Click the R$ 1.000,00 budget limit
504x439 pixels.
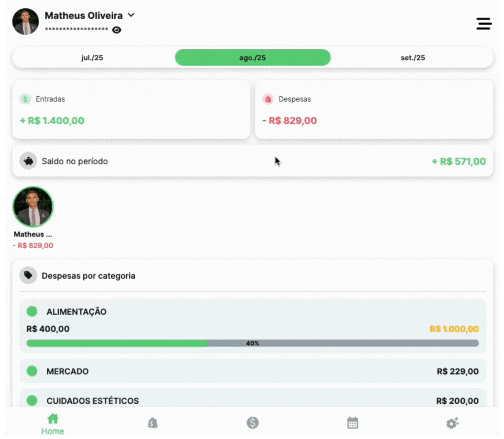[454, 329]
